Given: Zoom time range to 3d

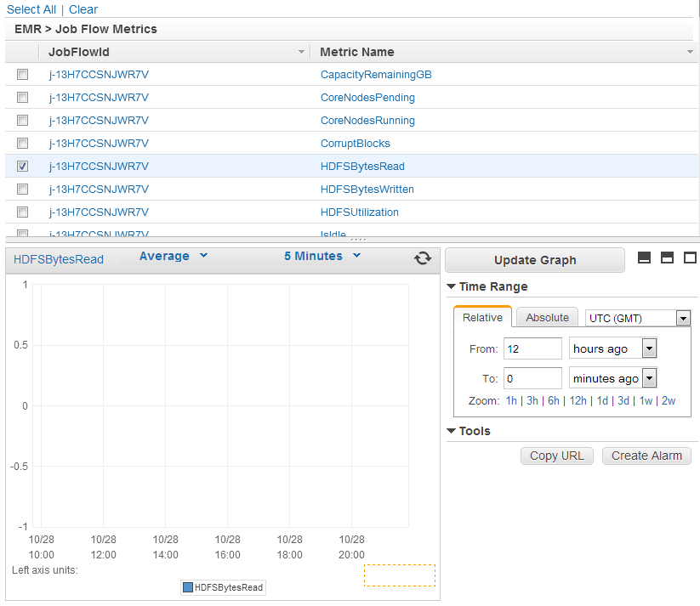Looking at the screenshot, I should click(623, 400).
